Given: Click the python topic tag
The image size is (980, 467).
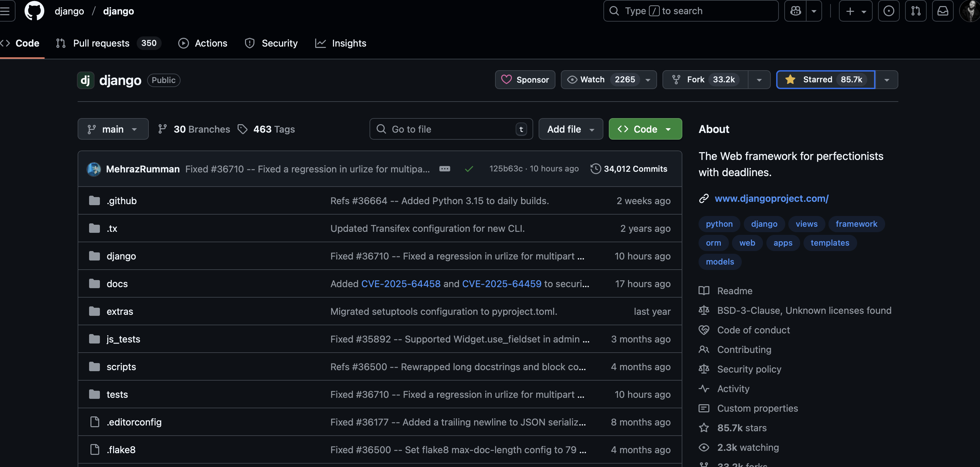Looking at the screenshot, I should point(719,224).
